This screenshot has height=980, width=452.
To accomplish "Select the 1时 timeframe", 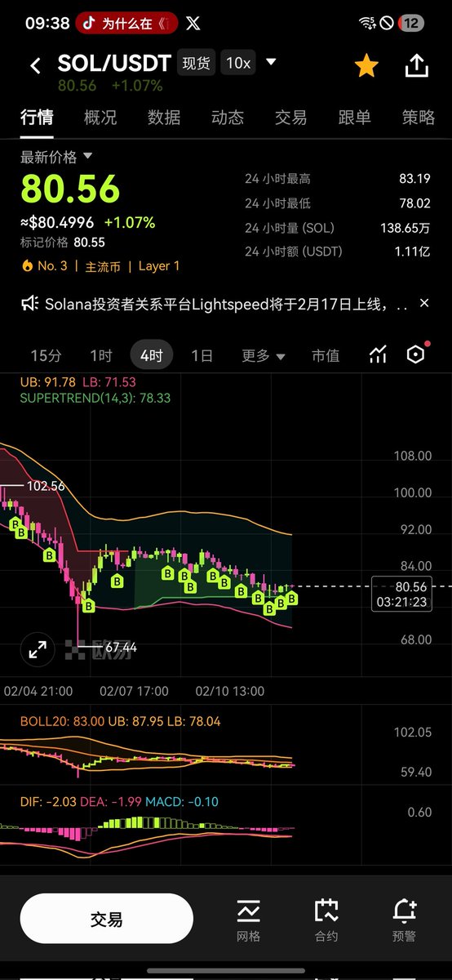I will point(101,355).
